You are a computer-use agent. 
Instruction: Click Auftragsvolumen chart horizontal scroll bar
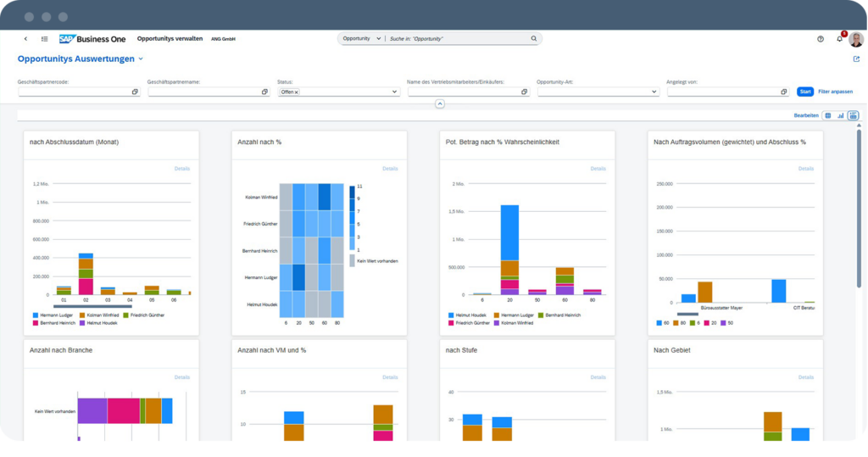(687, 314)
